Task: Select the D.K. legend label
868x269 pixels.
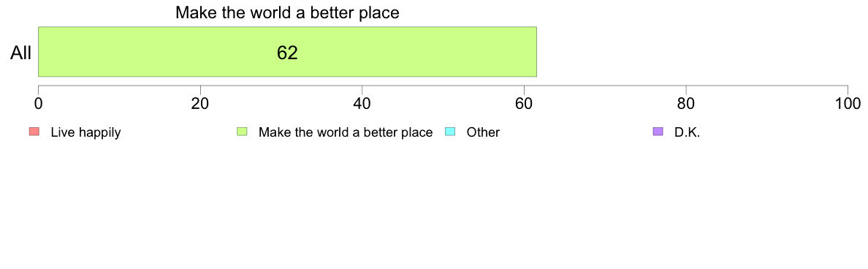Action: pyautogui.click(x=688, y=132)
